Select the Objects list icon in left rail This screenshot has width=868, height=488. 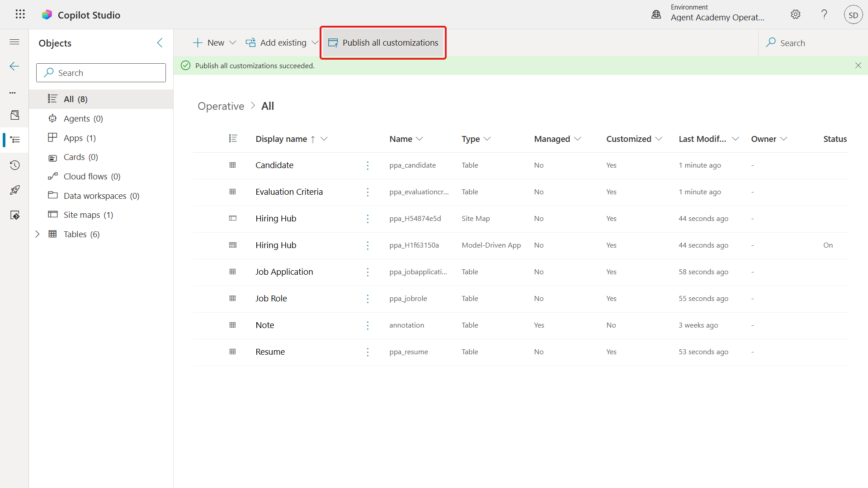point(15,140)
